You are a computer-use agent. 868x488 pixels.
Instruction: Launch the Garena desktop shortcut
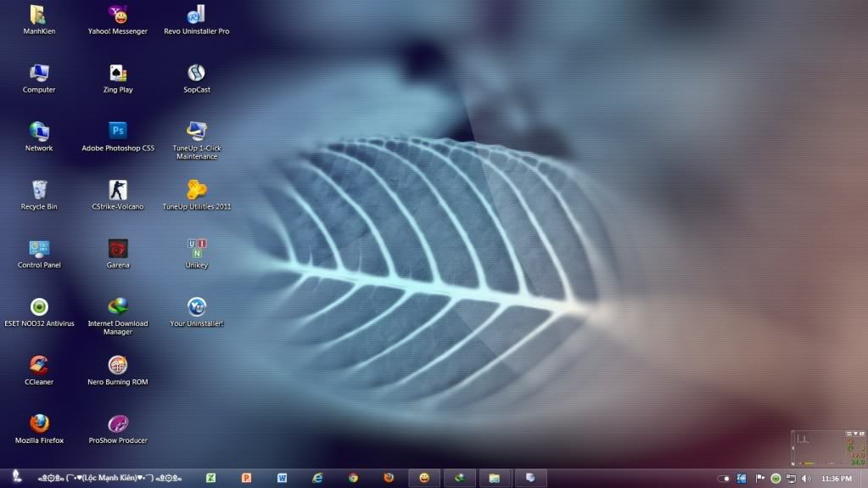click(x=117, y=254)
